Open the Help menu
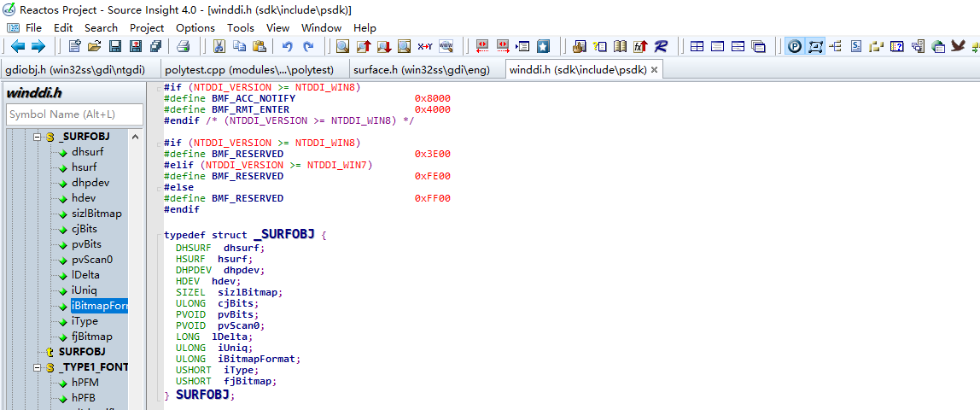This screenshot has width=980, height=410. click(x=365, y=28)
